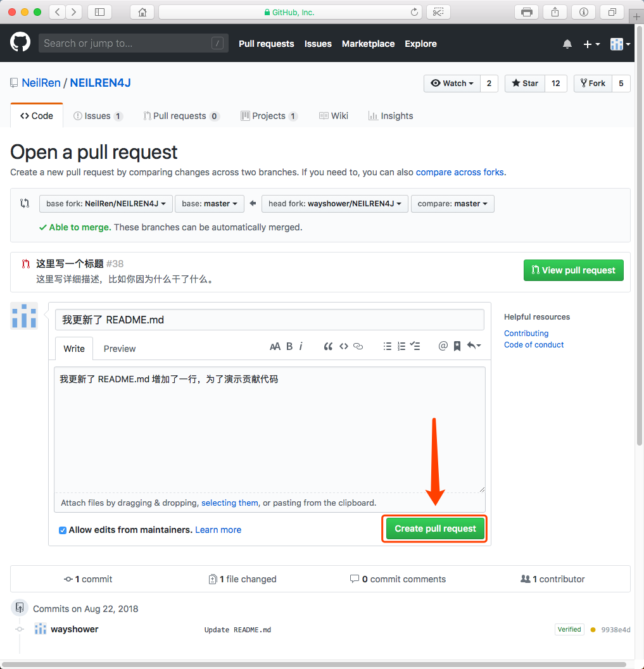Click the Safari home button
The width and height of the screenshot is (644, 669).
142,12
